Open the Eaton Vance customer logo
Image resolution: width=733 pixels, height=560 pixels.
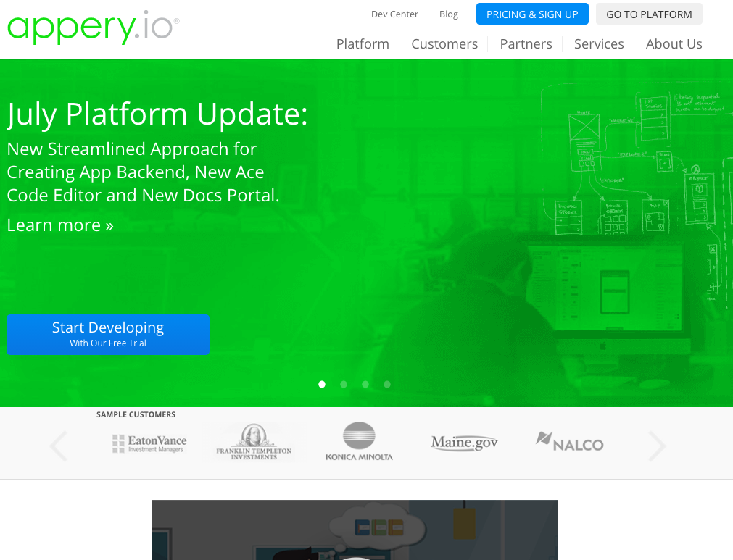tap(149, 443)
